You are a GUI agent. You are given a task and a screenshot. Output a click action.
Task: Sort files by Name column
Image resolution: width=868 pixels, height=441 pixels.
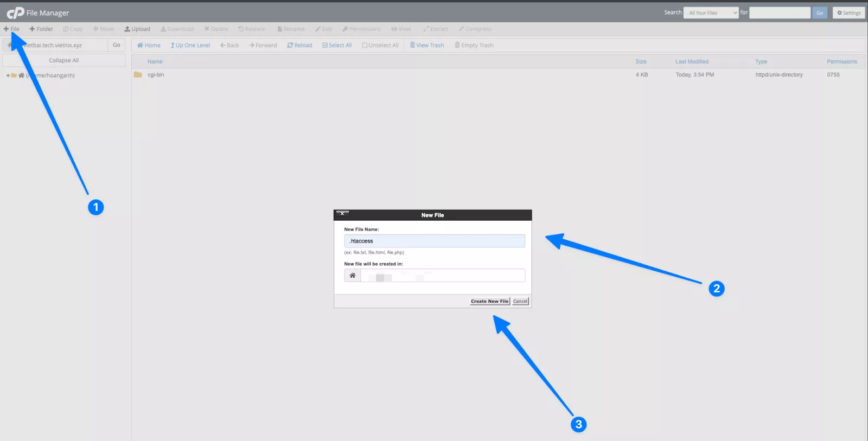[x=155, y=62]
